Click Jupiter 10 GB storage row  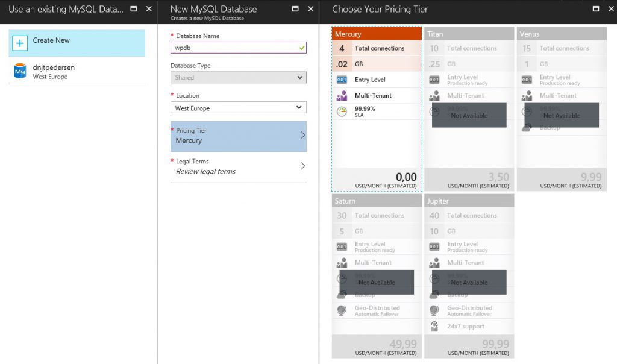pyautogui.click(x=469, y=231)
